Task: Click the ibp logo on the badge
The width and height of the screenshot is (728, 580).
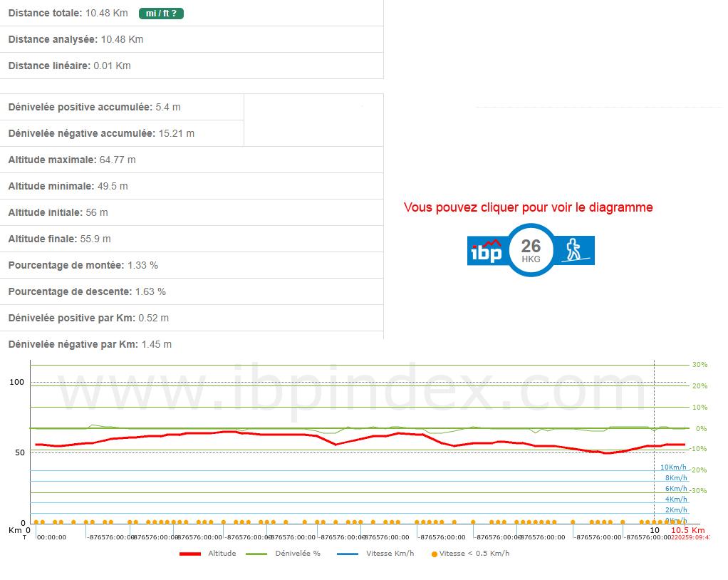Action: click(486, 252)
